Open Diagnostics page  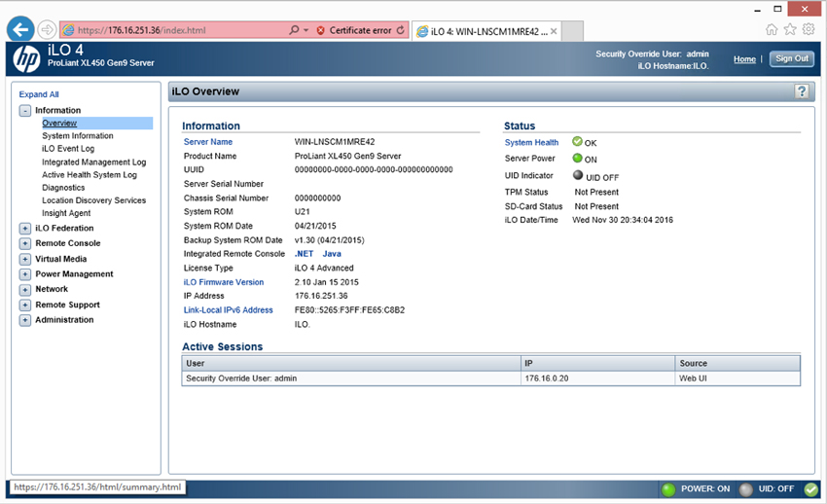tap(63, 187)
